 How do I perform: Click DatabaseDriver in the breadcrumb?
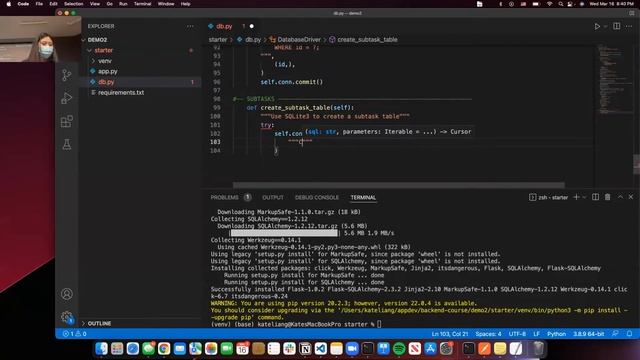tap(299, 40)
